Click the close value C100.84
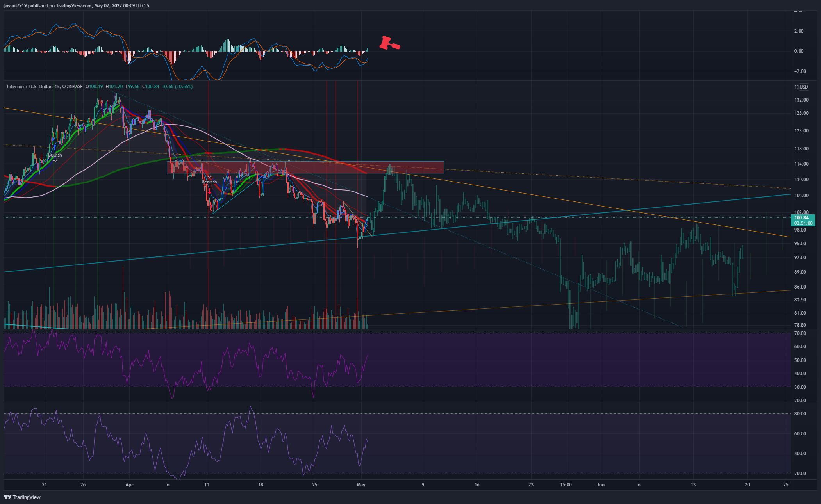Viewport: 821px width, 504px height. tap(150, 87)
